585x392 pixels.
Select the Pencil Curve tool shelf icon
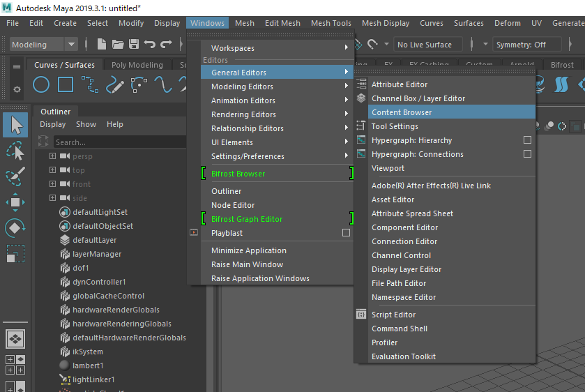(x=114, y=84)
